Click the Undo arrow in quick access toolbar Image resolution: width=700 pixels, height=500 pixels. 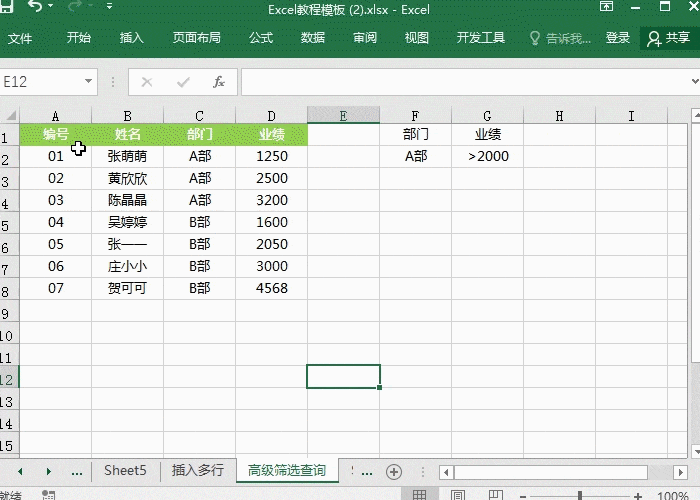click(34, 6)
